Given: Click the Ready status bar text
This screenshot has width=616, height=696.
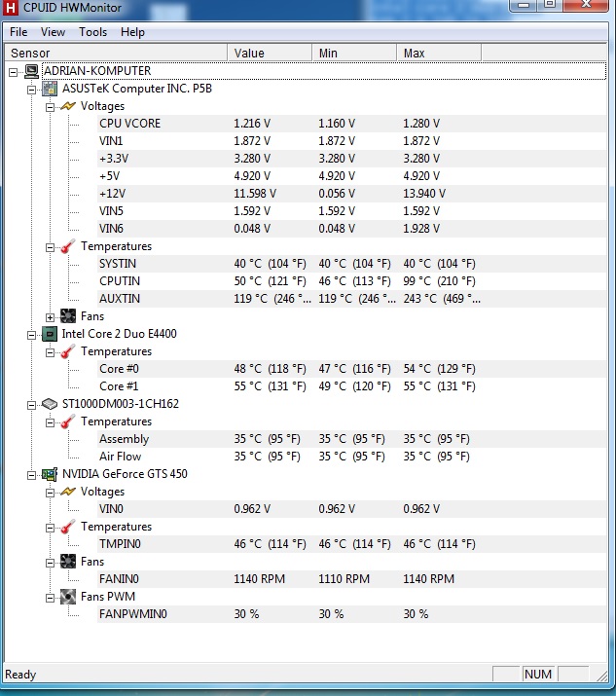Looking at the screenshot, I should [20, 675].
